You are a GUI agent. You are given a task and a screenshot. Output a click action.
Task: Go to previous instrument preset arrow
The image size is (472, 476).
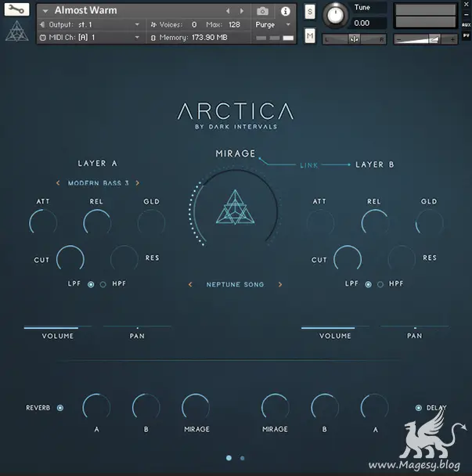click(228, 11)
